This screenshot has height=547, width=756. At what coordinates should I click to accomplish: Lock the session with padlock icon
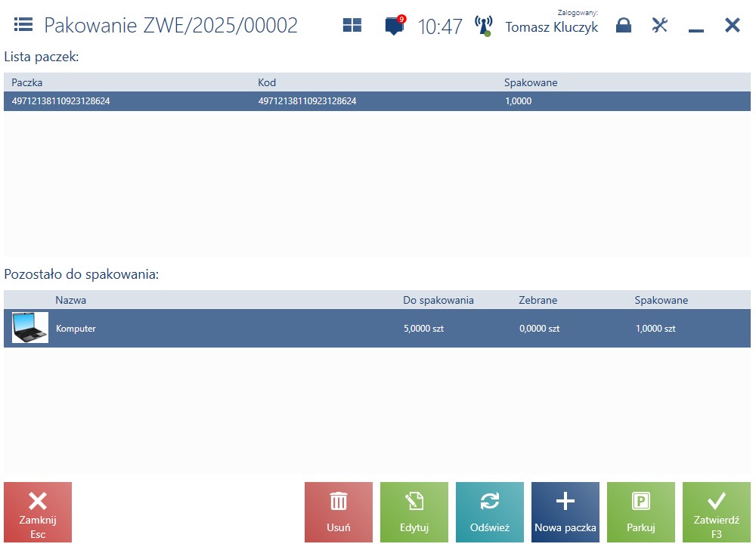(624, 25)
